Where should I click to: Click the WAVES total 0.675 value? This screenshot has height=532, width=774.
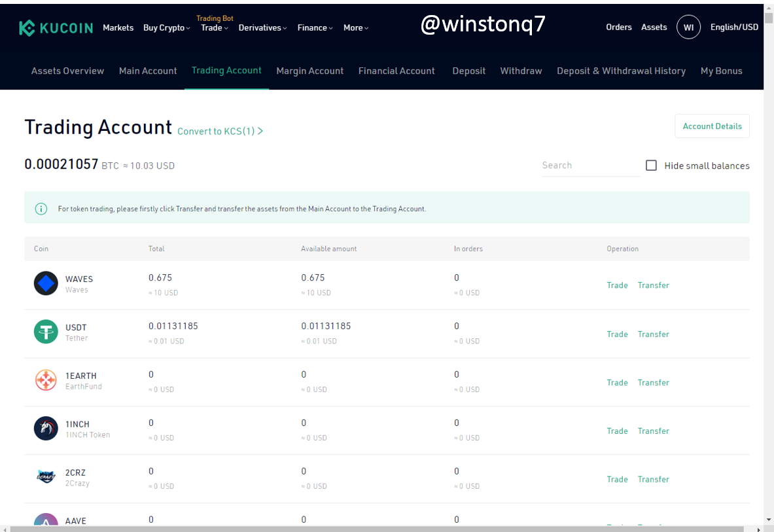click(160, 278)
